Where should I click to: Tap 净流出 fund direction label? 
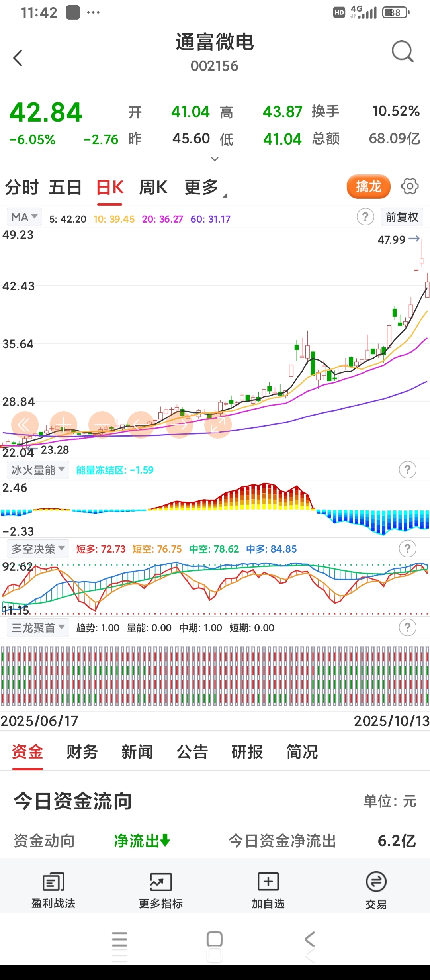[142, 841]
